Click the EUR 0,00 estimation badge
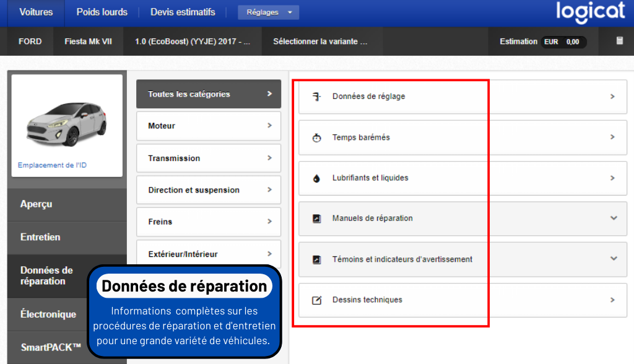The width and height of the screenshot is (634, 364). (563, 42)
